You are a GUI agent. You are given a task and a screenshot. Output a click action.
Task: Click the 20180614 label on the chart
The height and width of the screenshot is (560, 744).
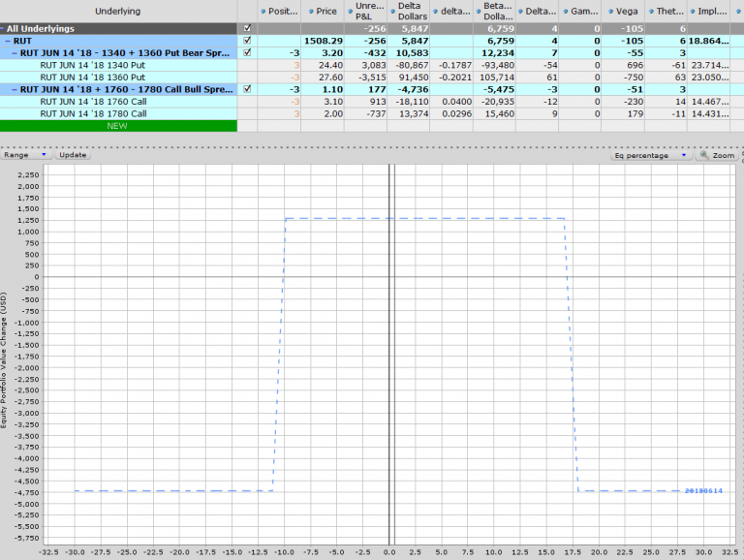(703, 491)
